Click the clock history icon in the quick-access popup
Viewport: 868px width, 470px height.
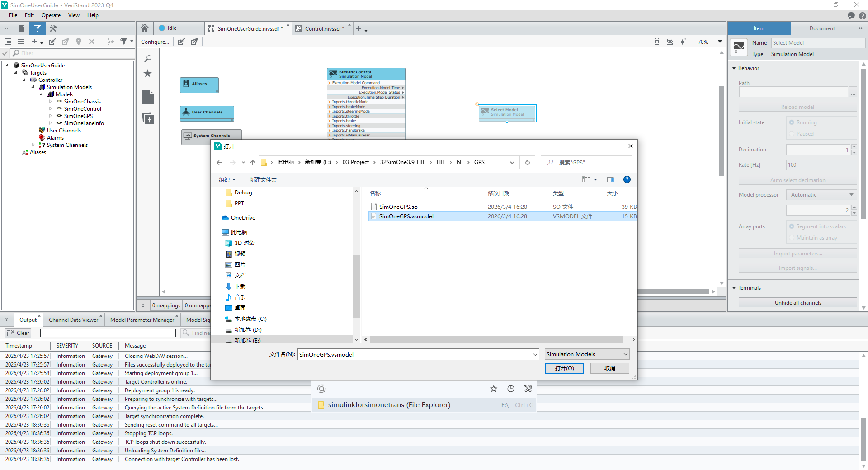click(x=511, y=389)
